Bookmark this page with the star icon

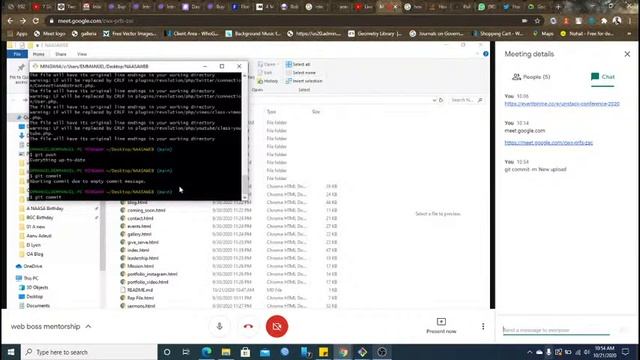537,21
